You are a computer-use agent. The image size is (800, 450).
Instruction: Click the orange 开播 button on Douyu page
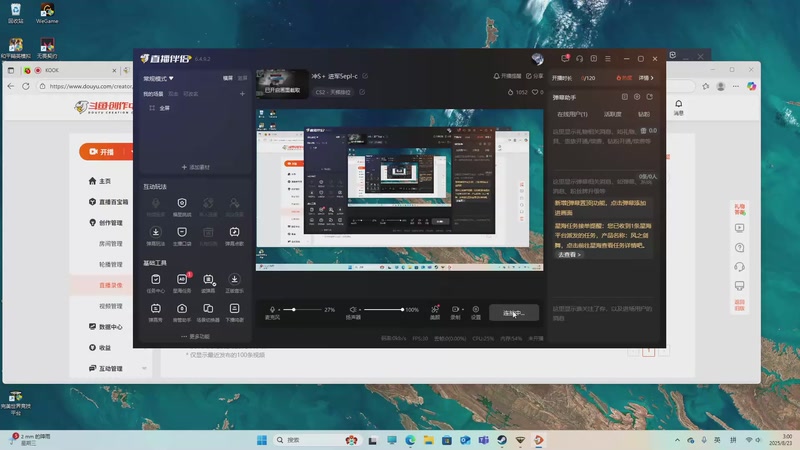pos(105,152)
